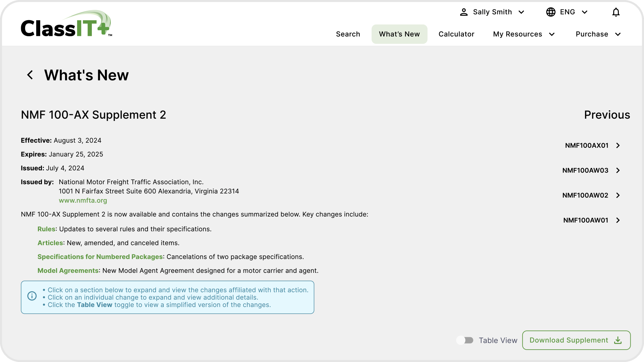Open the Rules section link

pyautogui.click(x=46, y=229)
